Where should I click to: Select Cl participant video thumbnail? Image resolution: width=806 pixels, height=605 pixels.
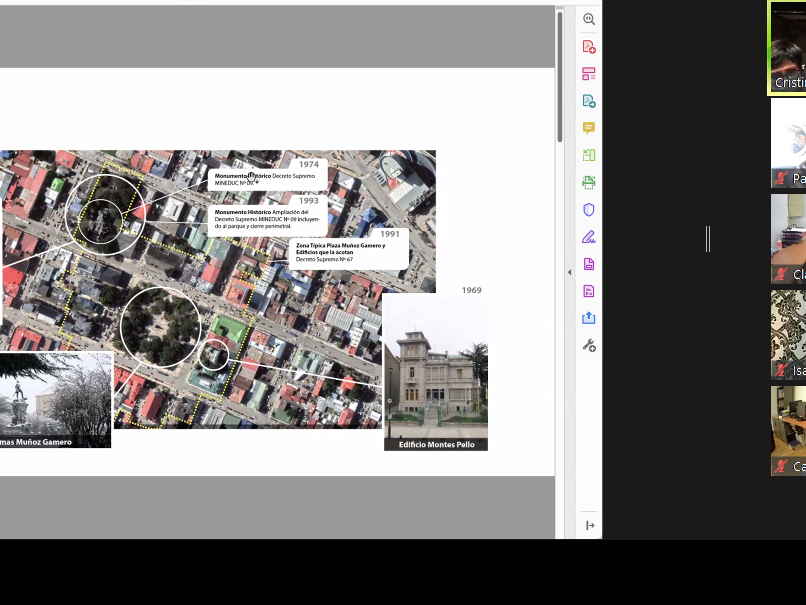789,239
